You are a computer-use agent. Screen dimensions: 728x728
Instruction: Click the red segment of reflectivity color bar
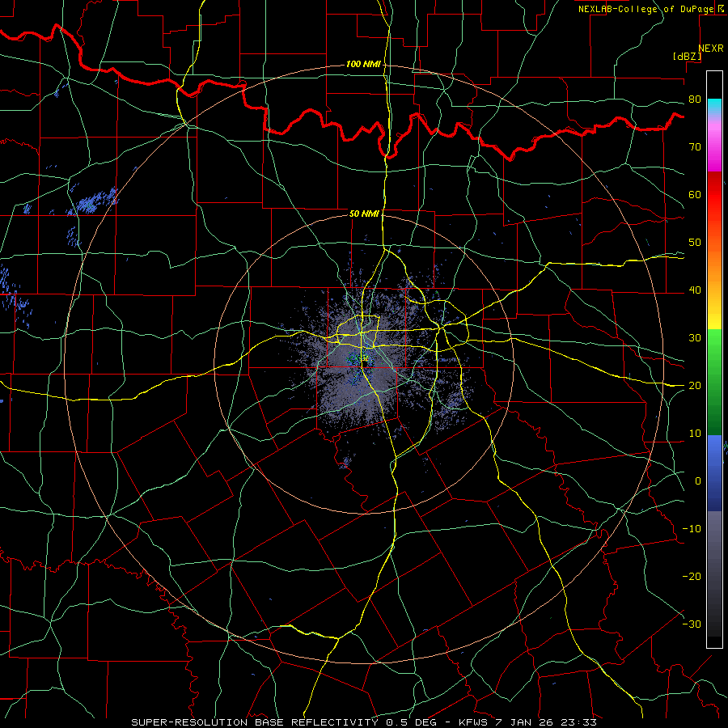click(714, 195)
